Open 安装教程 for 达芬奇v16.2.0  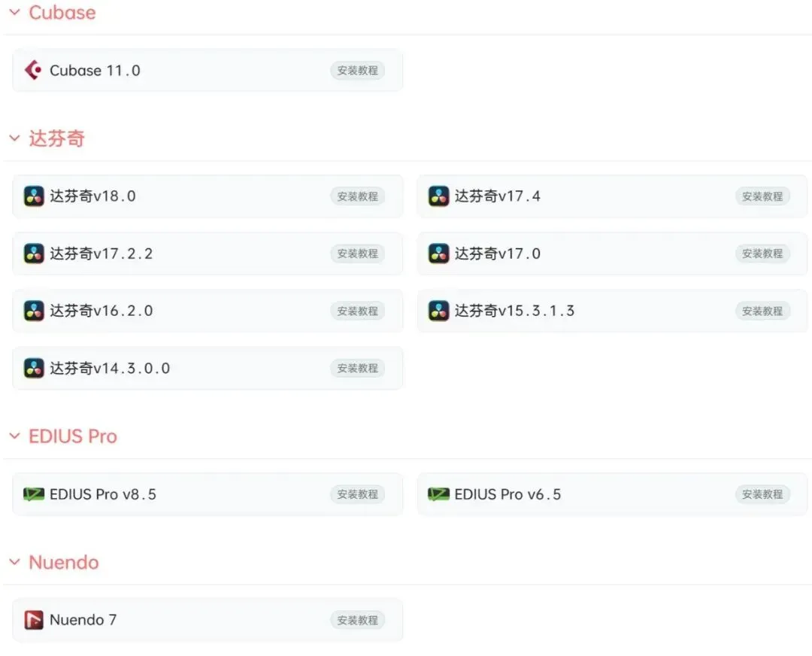click(357, 311)
